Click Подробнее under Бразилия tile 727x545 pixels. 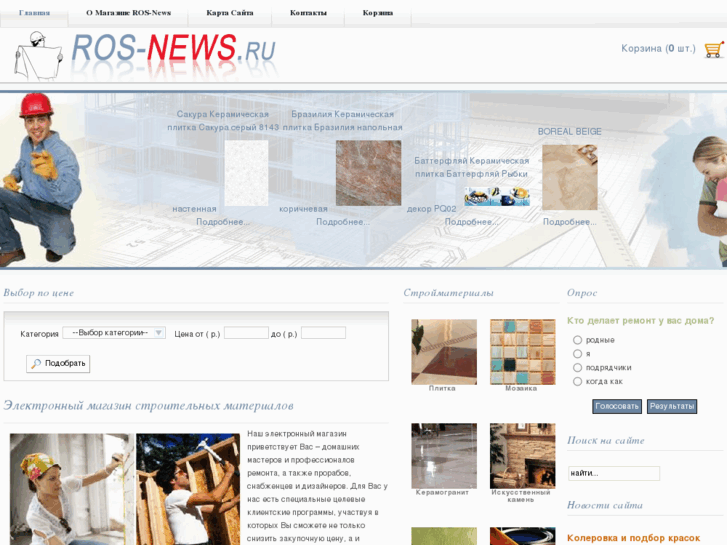343,222
